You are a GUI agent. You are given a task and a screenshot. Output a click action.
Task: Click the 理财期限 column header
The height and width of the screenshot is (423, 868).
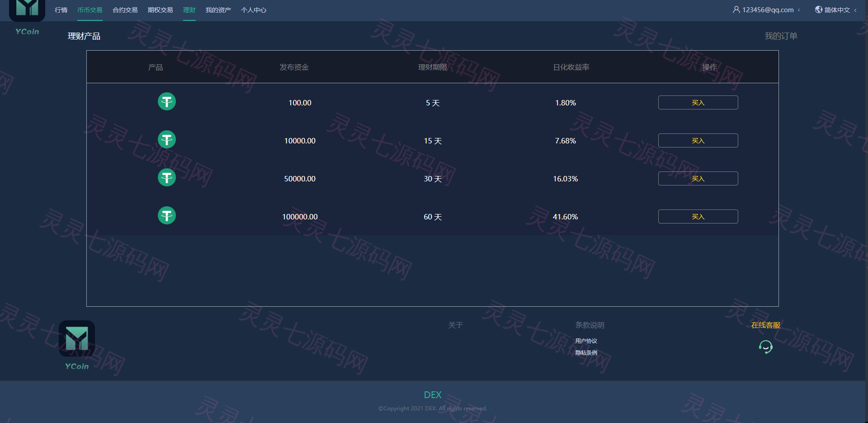[x=433, y=67]
